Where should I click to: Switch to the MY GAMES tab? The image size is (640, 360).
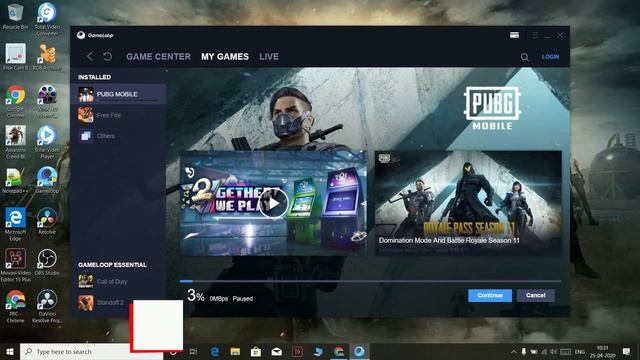coord(225,57)
